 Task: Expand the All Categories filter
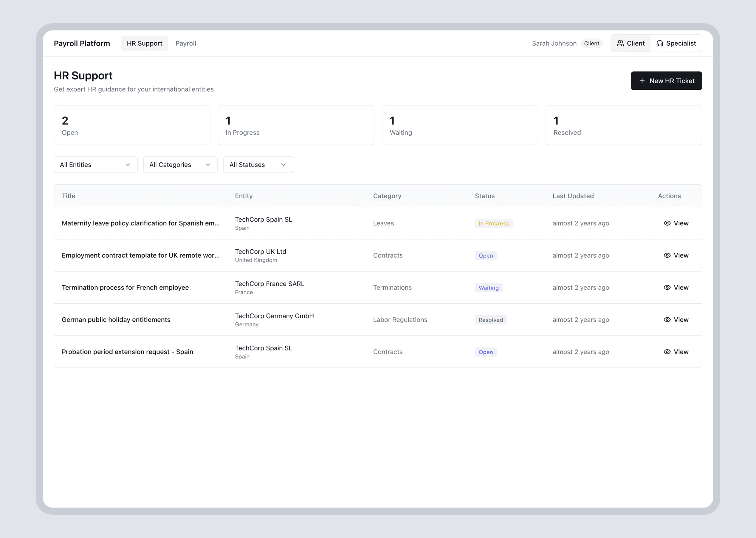180,165
